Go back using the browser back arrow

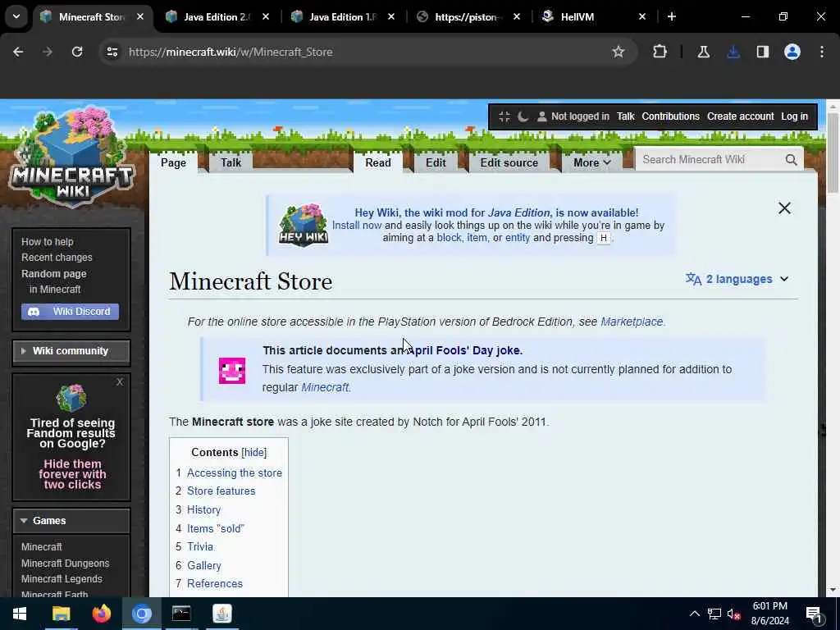click(x=18, y=52)
